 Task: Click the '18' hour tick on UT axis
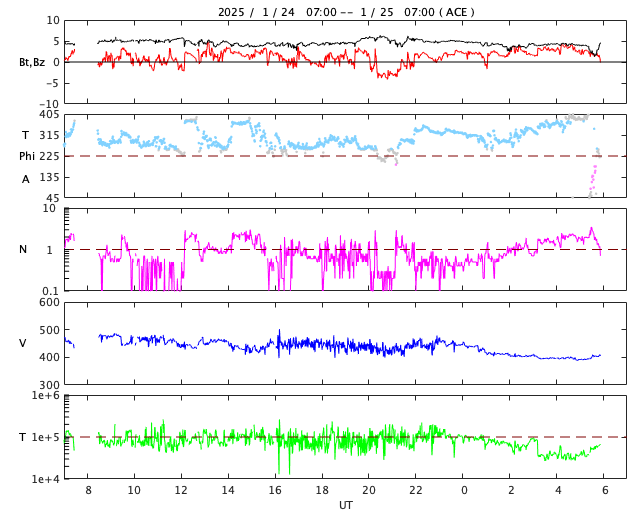pos(322,490)
